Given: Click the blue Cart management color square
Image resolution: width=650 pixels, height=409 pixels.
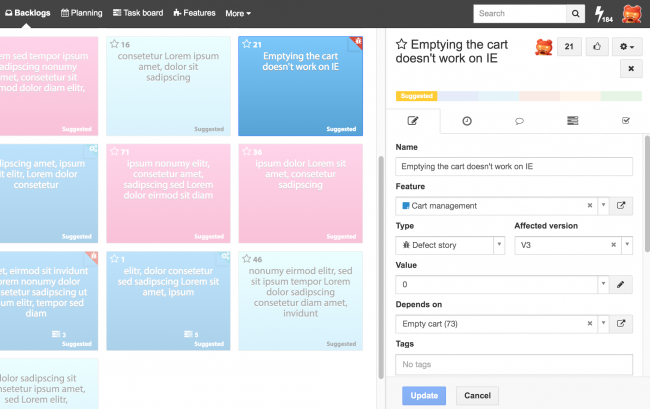Looking at the screenshot, I should (x=406, y=206).
